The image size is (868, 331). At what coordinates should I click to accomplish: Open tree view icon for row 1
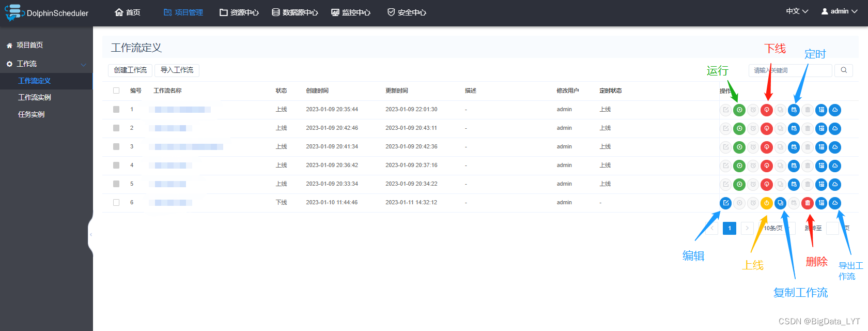pyautogui.click(x=822, y=110)
